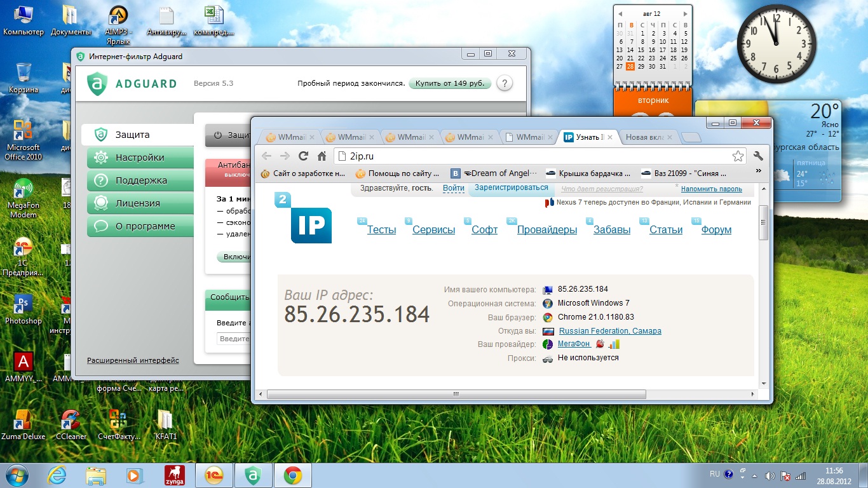This screenshot has height=488, width=868.
Task: Go to Chrome home page button
Action: pos(322,156)
